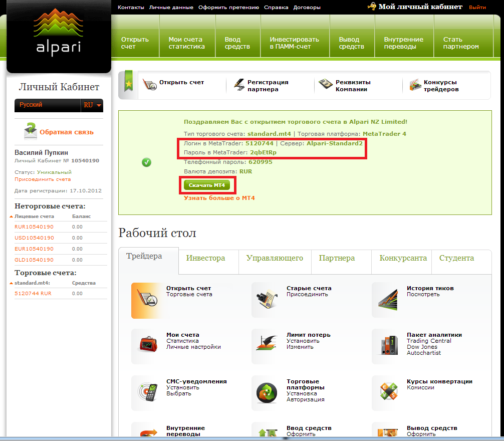Screen dimensions: 504x446
Task: Click the Конкурсы трейдеров icon
Action: pyautogui.click(x=415, y=85)
